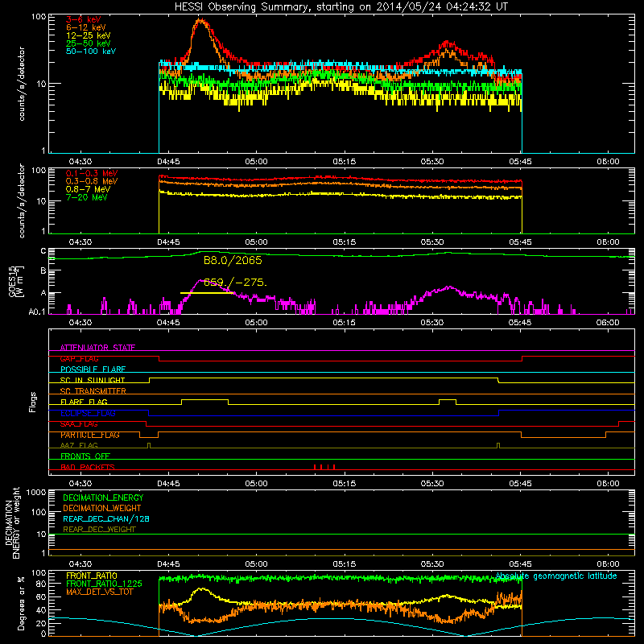Click the Degrees or % axis label
Image resolution: width=644 pixels, height=644 pixels.
point(21,603)
